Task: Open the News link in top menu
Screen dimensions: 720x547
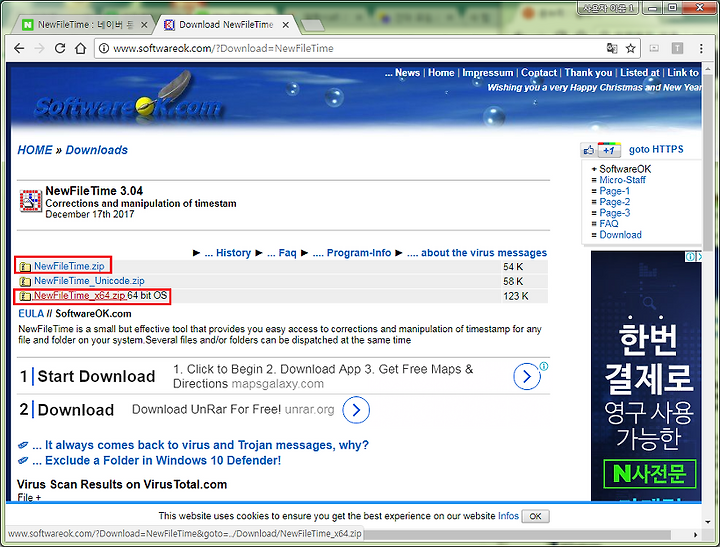Action: tap(407, 73)
